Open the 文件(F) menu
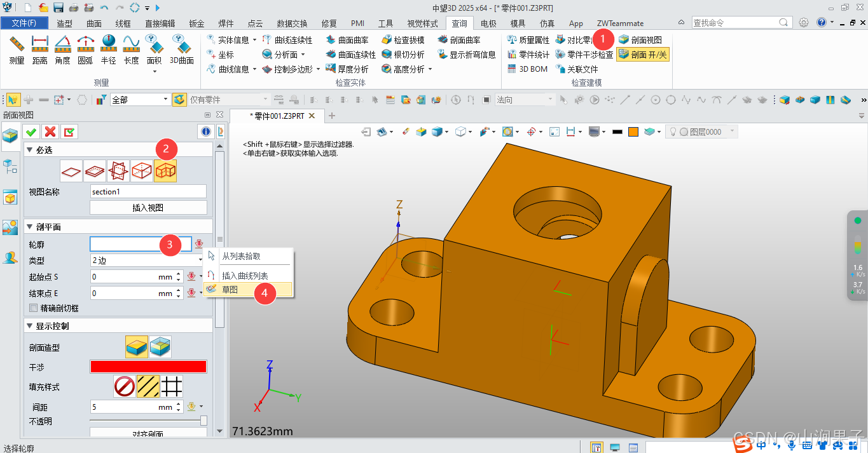Screen dimensions: 868x453 click(24, 24)
